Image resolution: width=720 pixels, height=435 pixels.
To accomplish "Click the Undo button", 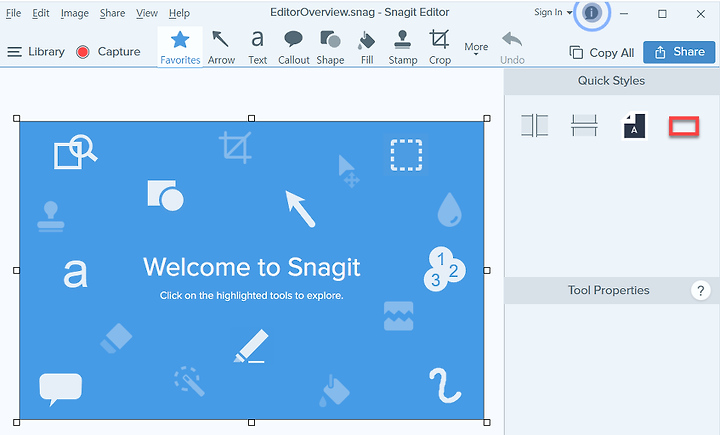I will tap(512, 47).
